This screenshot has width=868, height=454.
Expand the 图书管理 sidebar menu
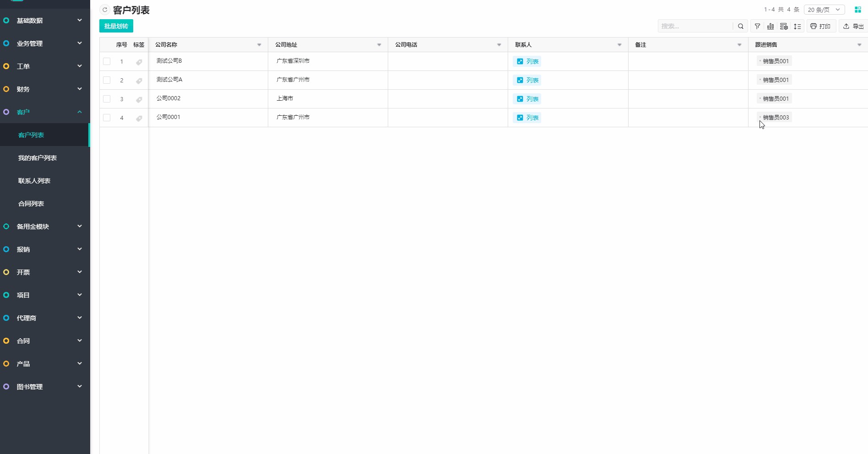[x=45, y=387]
